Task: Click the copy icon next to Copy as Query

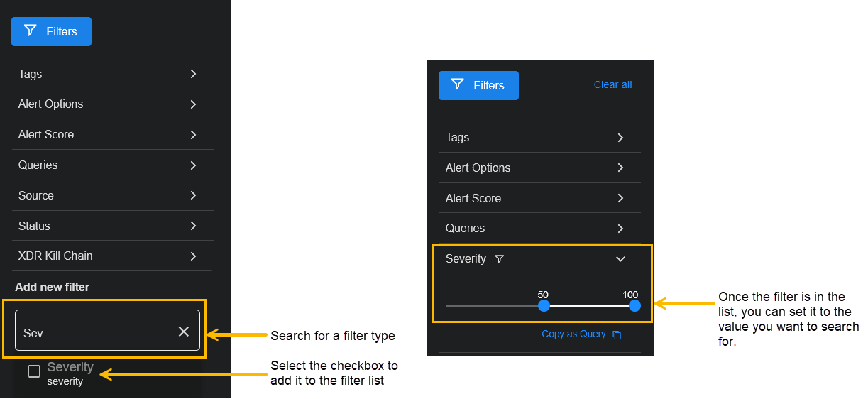Action: tap(617, 334)
